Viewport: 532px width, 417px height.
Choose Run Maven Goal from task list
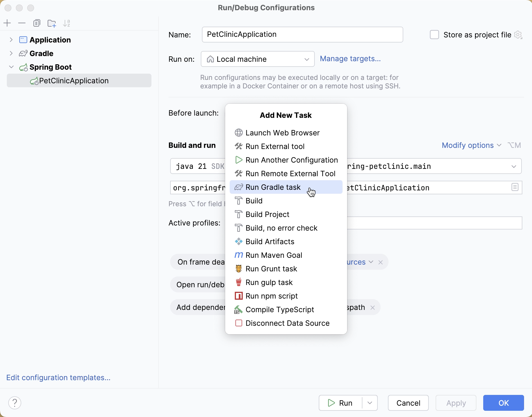pyautogui.click(x=274, y=255)
